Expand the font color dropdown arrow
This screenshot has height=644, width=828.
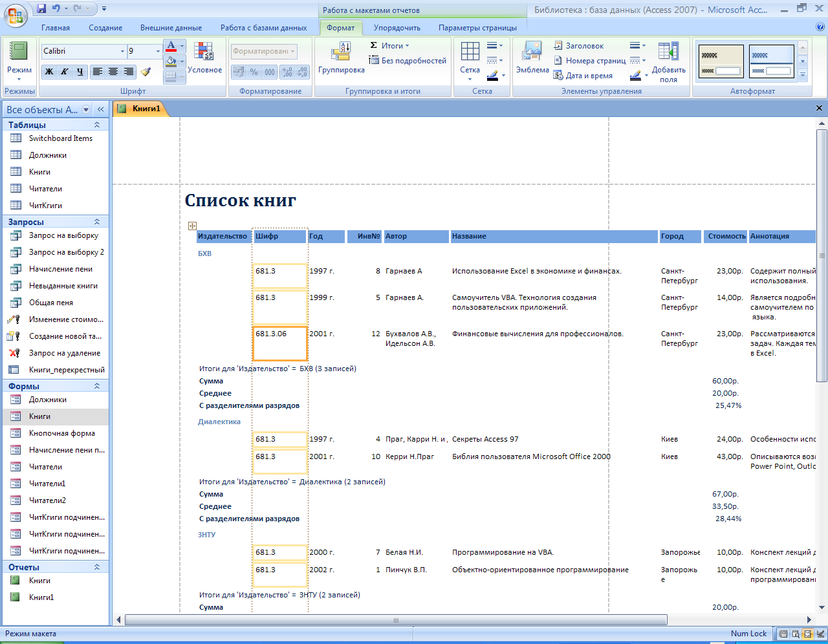coord(182,47)
